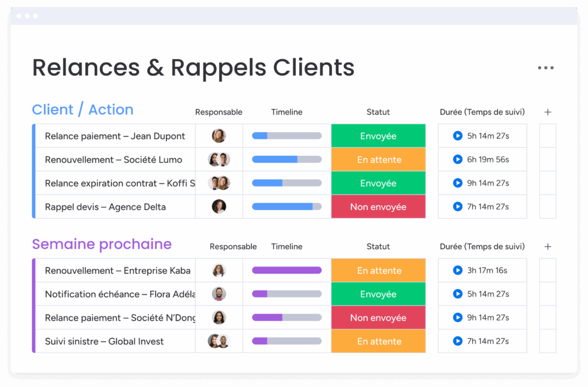The height and width of the screenshot is (387, 588).
Task: Add a column to Semaine prochaine group
Action: coord(547,247)
